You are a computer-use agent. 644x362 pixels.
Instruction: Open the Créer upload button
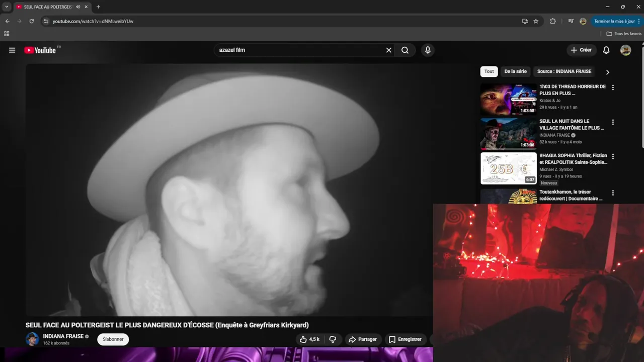(x=581, y=50)
